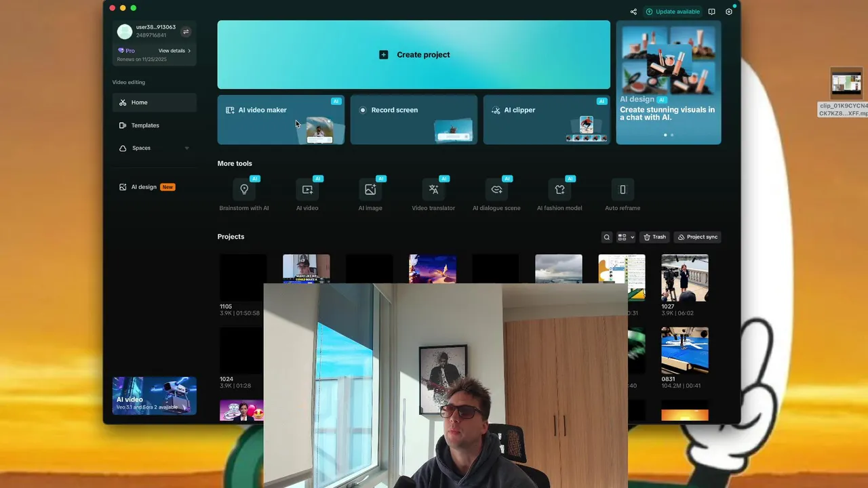Click the 'Projects' heading

(231, 237)
